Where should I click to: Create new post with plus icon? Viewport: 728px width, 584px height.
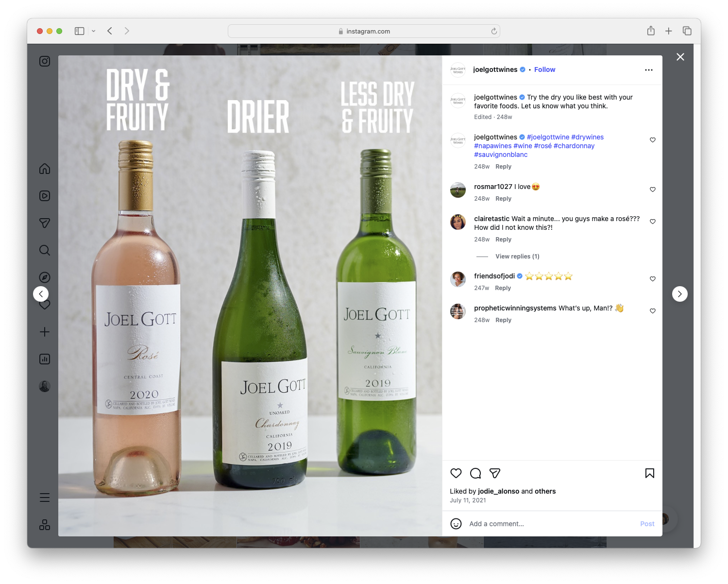tap(45, 332)
